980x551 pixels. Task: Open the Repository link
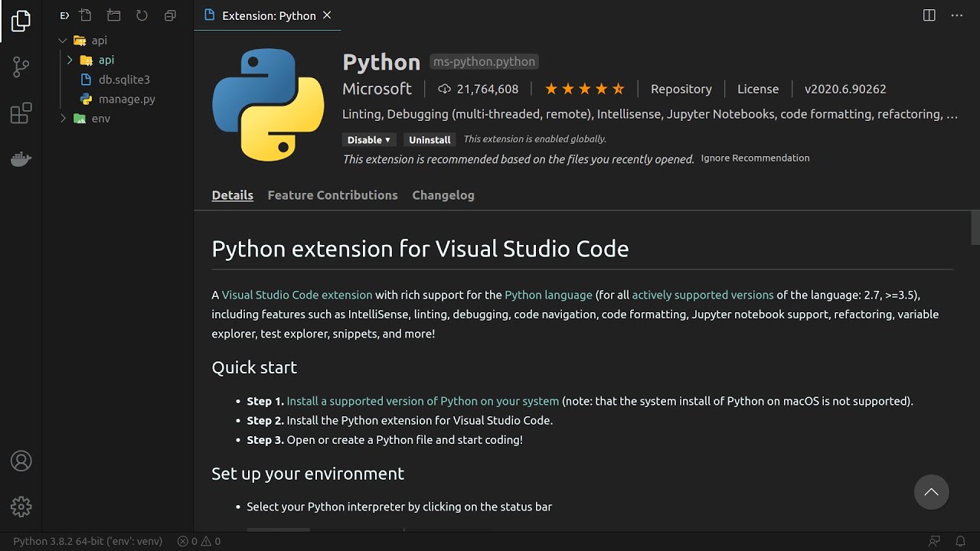[681, 89]
